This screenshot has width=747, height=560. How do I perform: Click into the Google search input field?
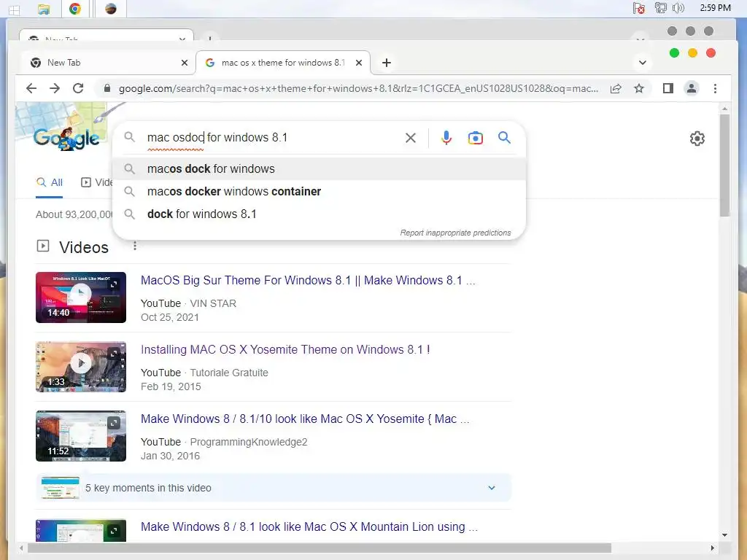(x=271, y=138)
